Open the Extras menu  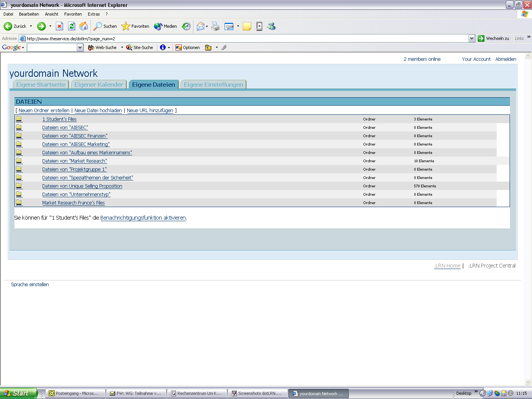tap(93, 14)
